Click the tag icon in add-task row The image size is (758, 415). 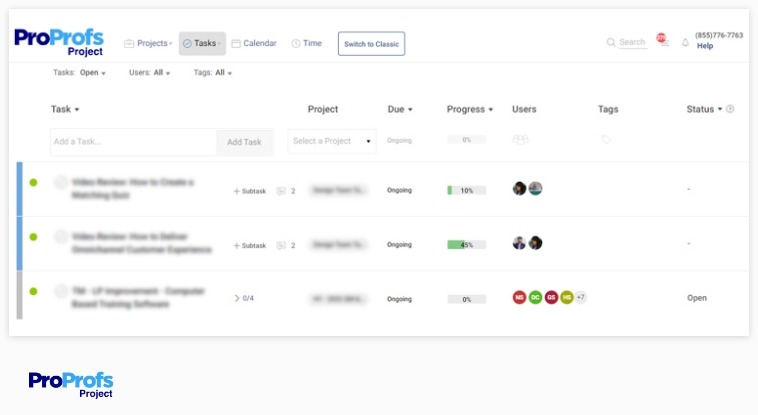pyautogui.click(x=606, y=139)
